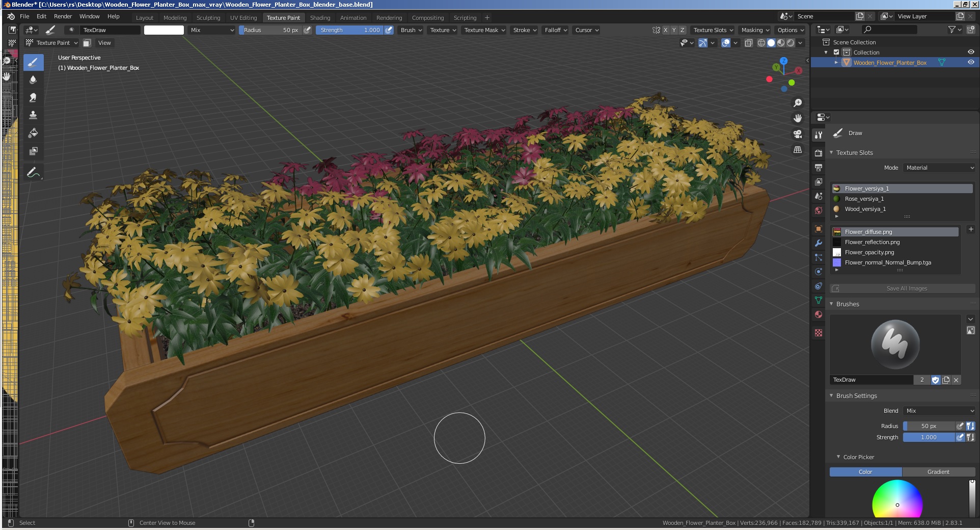This screenshot has height=530, width=980.
Task: Open the Object Data mesh tab
Action: click(819, 300)
